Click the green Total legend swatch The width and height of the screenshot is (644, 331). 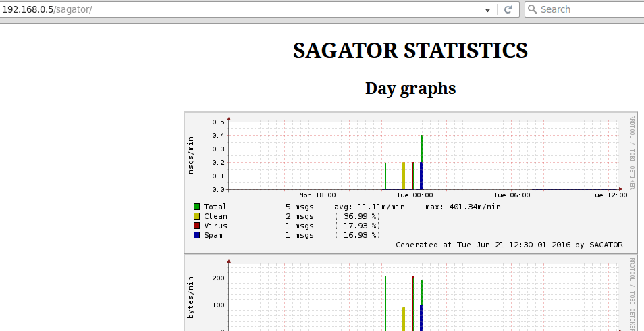196,207
